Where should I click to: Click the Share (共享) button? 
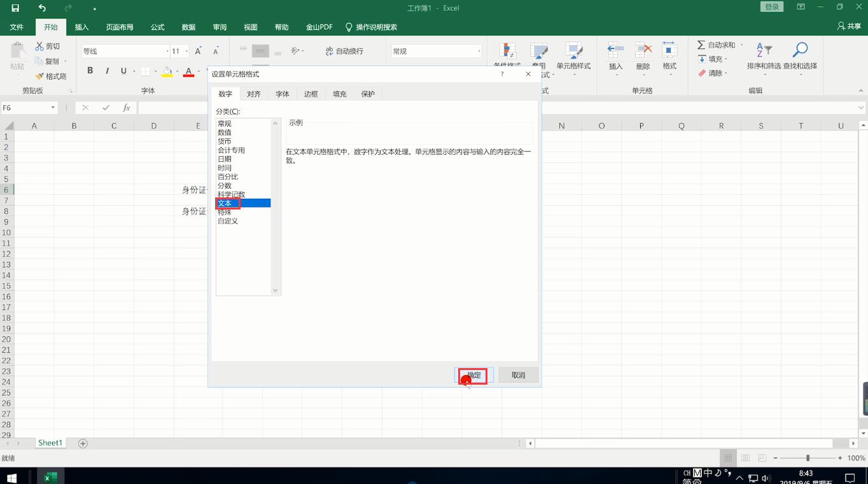(850, 27)
